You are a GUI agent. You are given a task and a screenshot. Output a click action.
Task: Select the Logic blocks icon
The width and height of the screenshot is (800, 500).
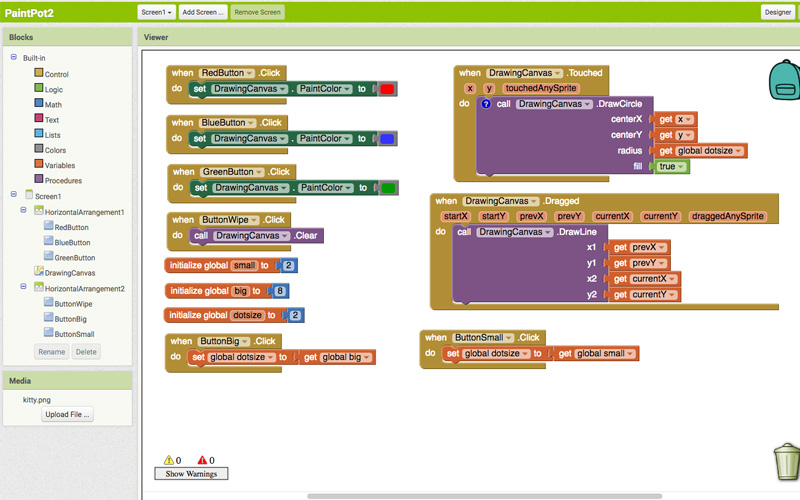pos(39,88)
